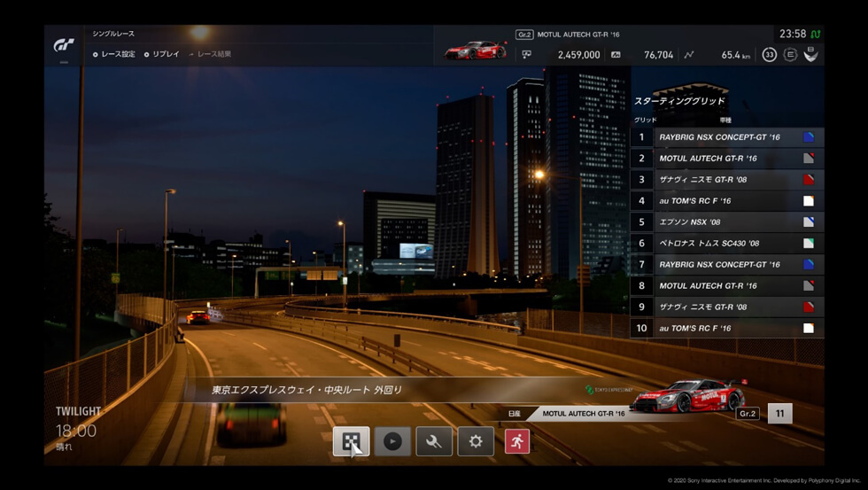868x490 pixels.
Task: Click the 晴れ weather label
Action: 64,447
